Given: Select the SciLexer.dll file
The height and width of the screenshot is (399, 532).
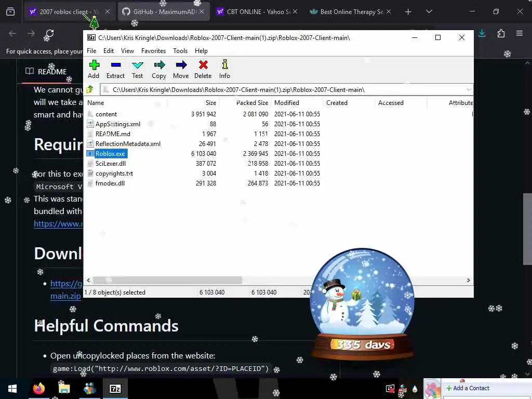Looking at the screenshot, I should [x=111, y=164].
